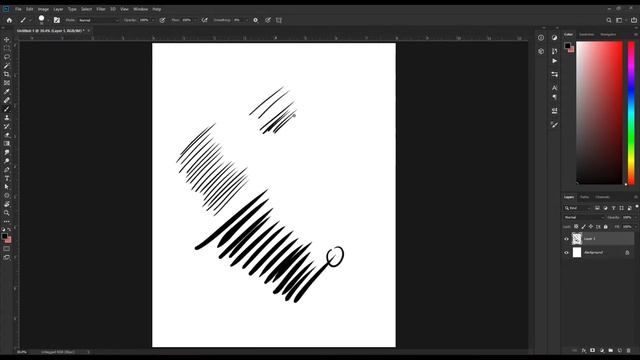Select the Layer 1 thumbnail
This screenshot has height=360, width=640.
(x=577, y=239)
